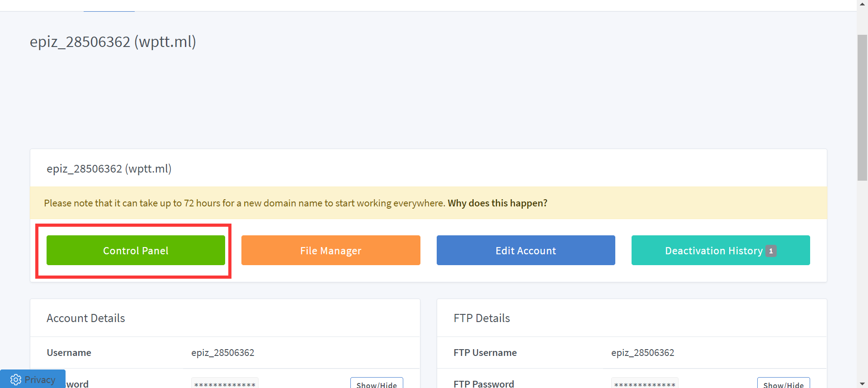Follow the 'Why does this happen?' link
The width and height of the screenshot is (868, 388).
point(497,203)
